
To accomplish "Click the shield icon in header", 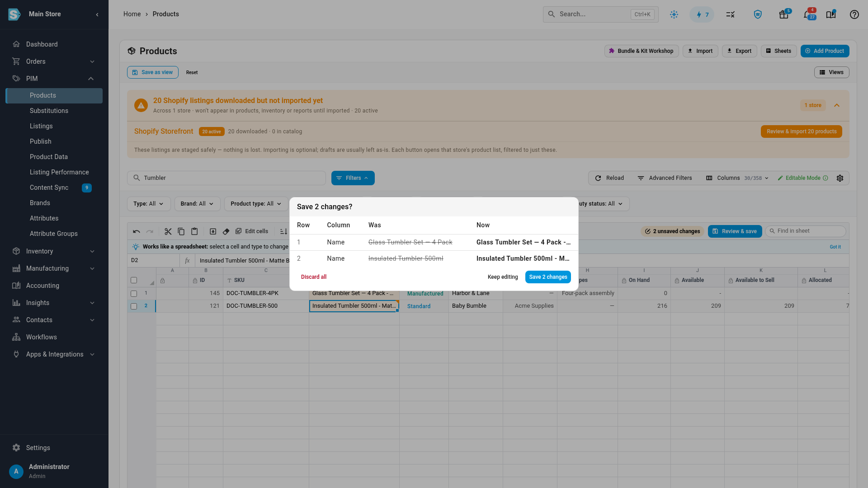I will point(758,14).
